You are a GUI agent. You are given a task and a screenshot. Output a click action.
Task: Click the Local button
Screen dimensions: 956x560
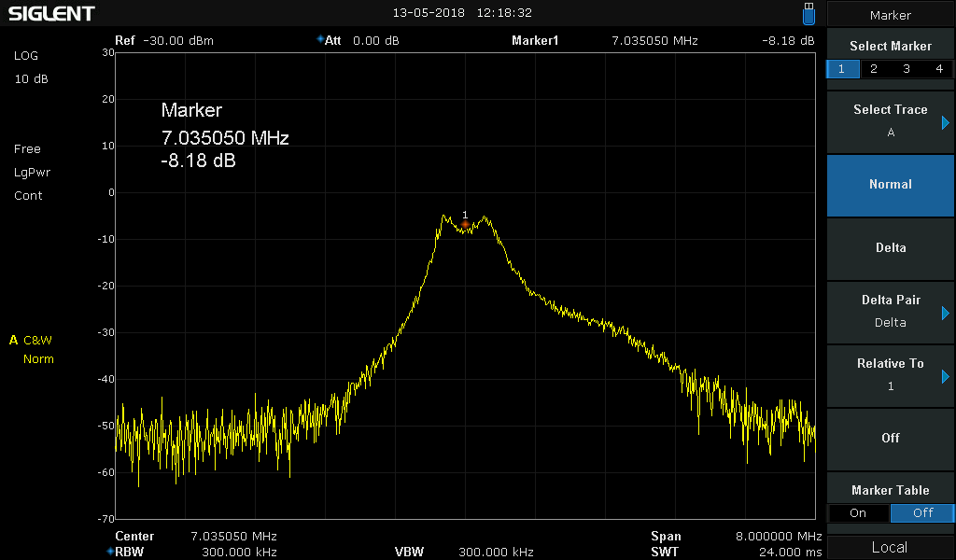click(x=890, y=547)
